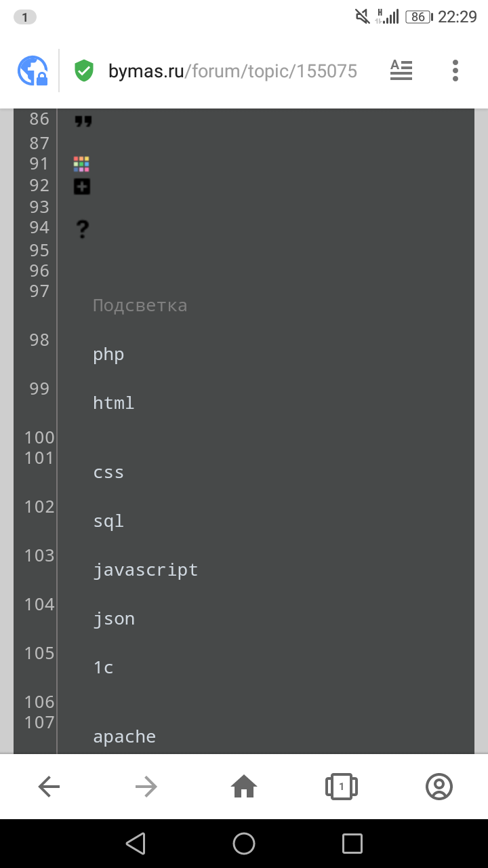Screen dimensions: 488x868
Task: Pick javascript highlighting entry
Action: [x=146, y=570]
